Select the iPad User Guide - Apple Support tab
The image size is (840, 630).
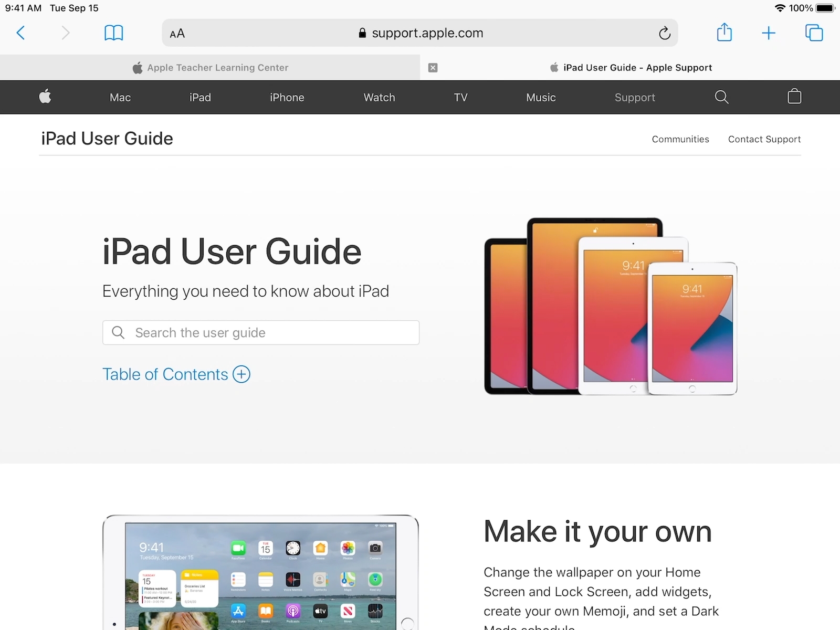click(x=630, y=68)
